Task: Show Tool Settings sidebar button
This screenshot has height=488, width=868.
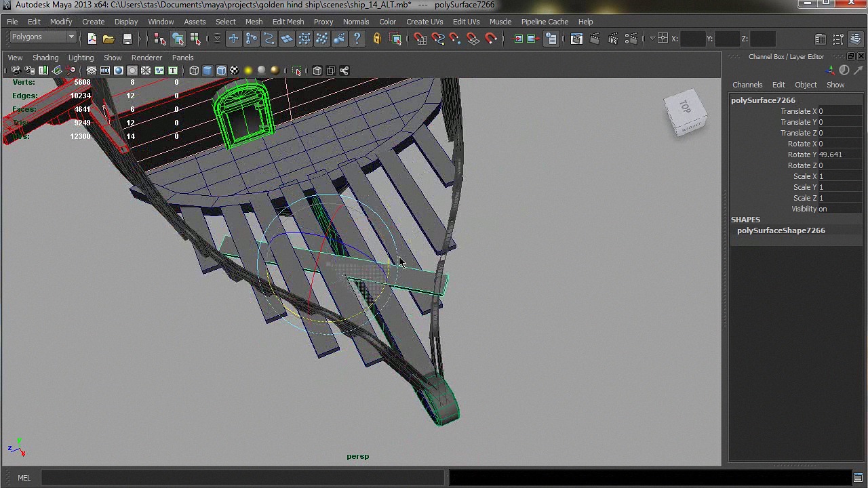Action: pyautogui.click(x=838, y=39)
